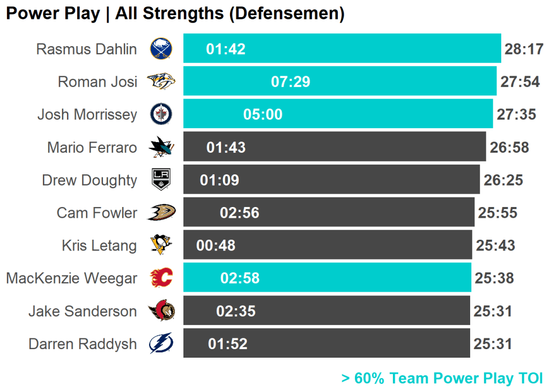Image resolution: width=549 pixels, height=392 pixels.
Task: Click the 60% Team Power Play TOI legend
Action: tap(442, 378)
